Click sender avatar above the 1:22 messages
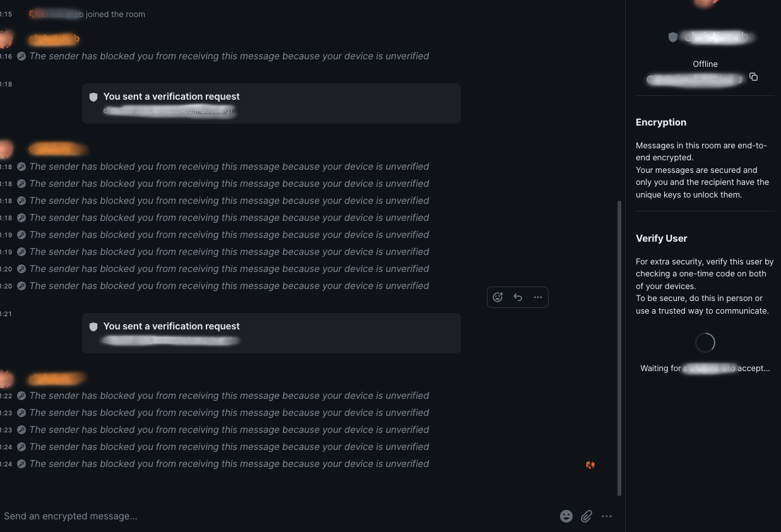Image resolution: width=781 pixels, height=532 pixels. (6, 379)
